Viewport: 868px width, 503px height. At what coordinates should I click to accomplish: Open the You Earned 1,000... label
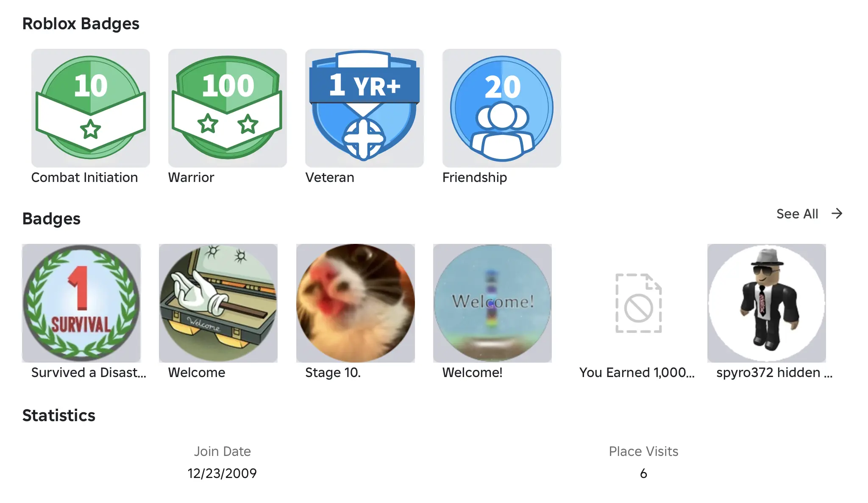(637, 372)
